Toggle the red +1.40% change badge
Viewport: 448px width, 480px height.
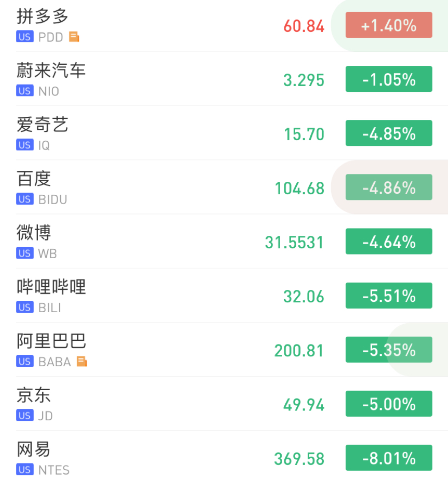coord(389,25)
